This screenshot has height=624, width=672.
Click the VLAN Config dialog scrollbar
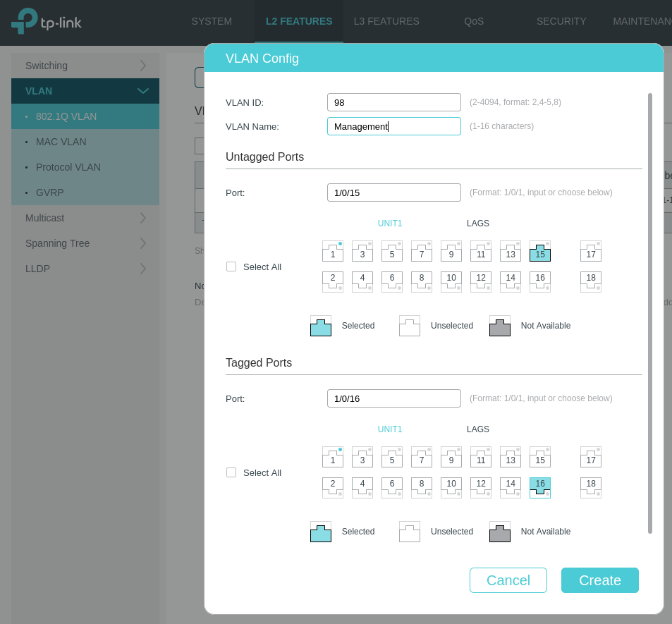tap(649, 313)
